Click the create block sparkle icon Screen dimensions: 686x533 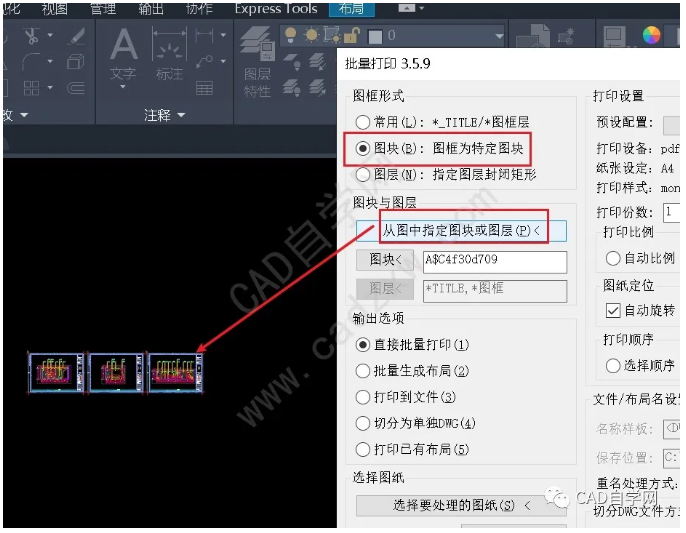[567, 36]
